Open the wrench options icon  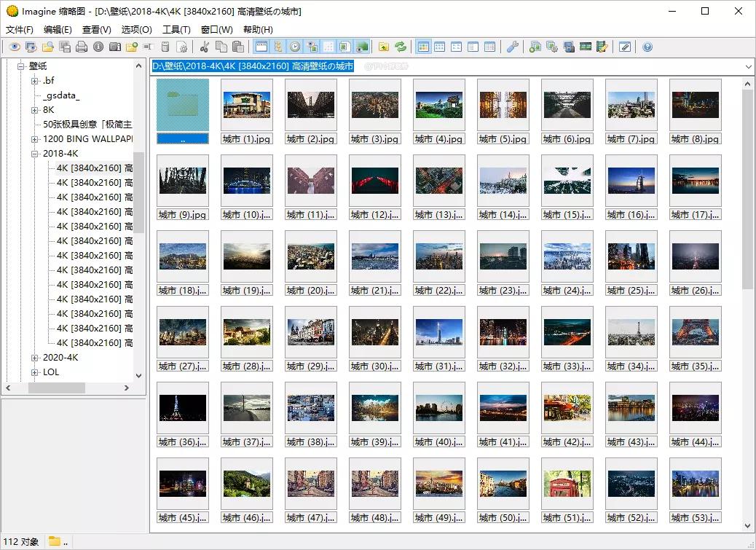pyautogui.click(x=513, y=47)
